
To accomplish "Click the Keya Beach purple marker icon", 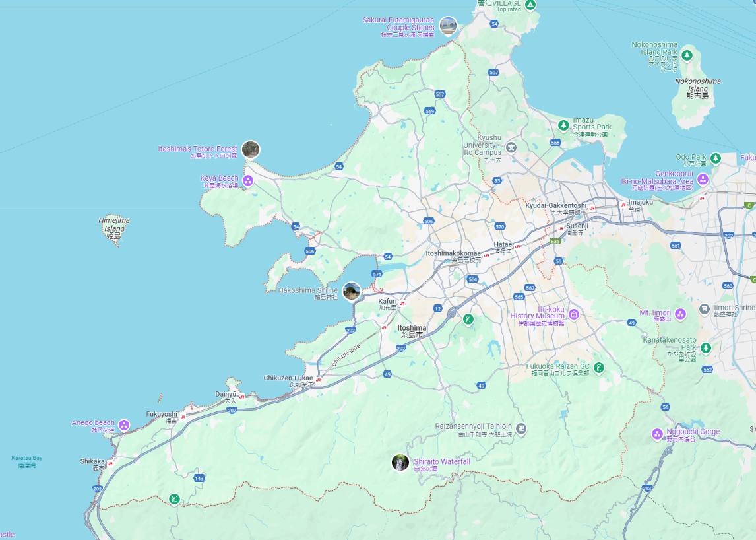I will (x=248, y=181).
